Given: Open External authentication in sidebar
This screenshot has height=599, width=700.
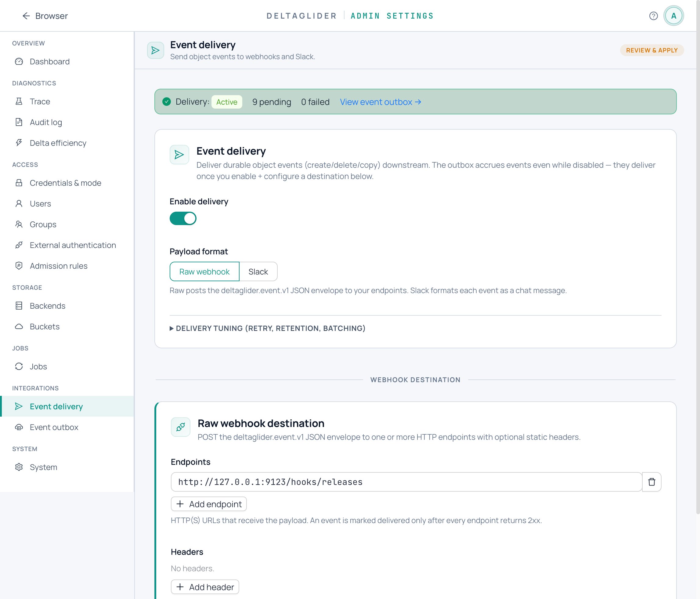Looking at the screenshot, I should tap(67, 245).
